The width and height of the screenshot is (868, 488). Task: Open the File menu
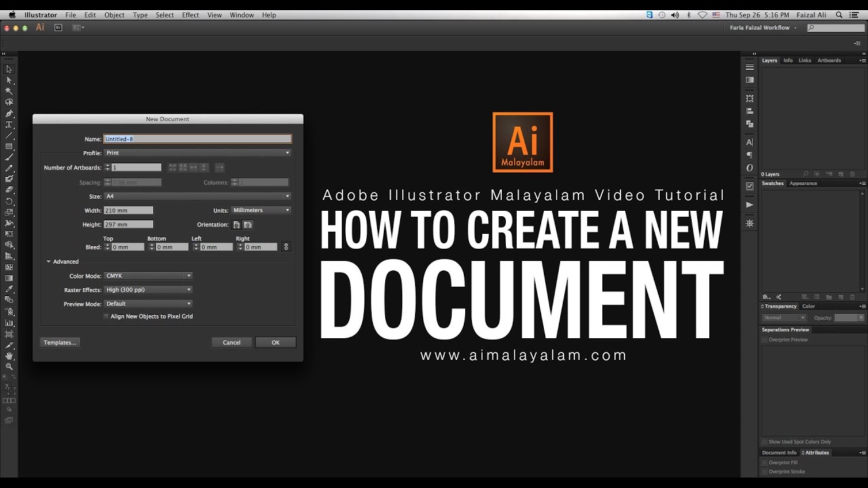tap(71, 15)
